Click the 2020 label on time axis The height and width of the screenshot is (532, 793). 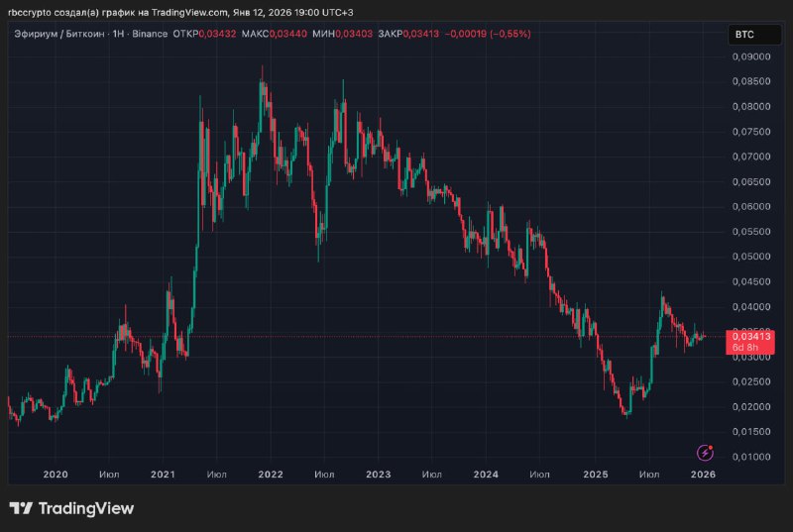click(56, 475)
